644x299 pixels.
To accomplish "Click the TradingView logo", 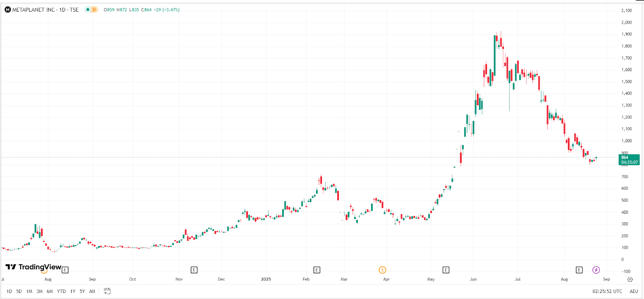I will point(33,267).
